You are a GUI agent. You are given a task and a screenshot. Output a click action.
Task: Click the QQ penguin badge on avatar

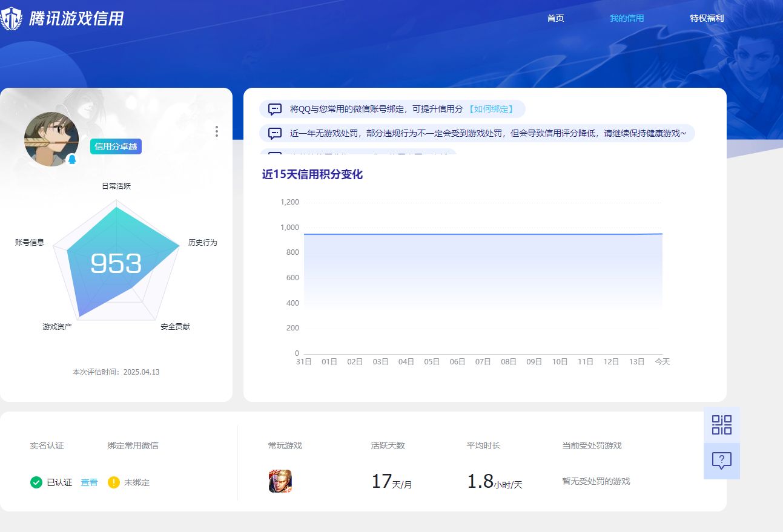click(72, 160)
